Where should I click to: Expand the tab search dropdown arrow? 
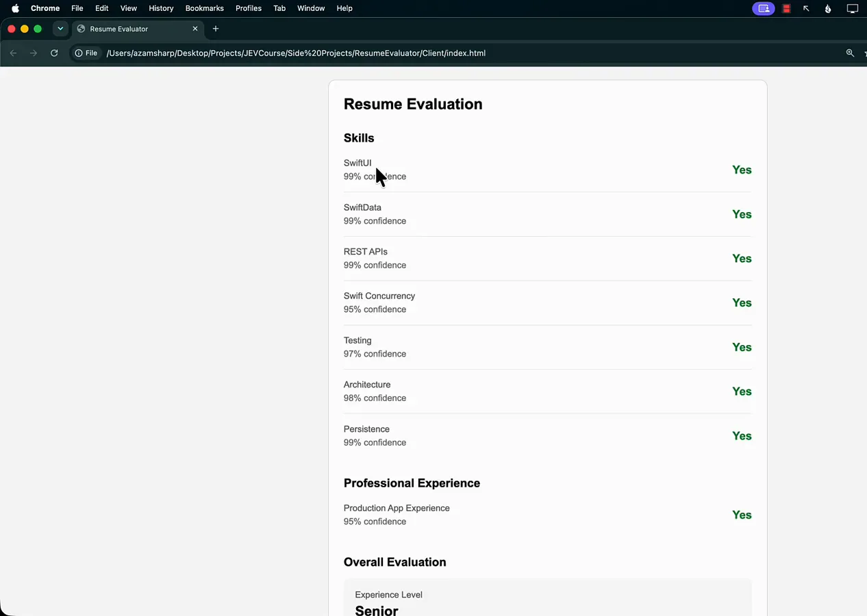click(60, 29)
